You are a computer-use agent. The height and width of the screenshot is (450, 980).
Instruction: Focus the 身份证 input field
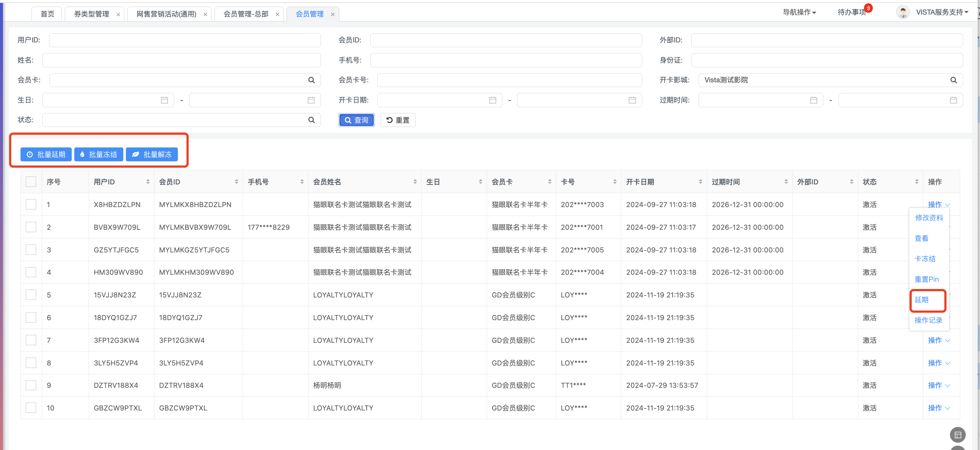pos(827,60)
